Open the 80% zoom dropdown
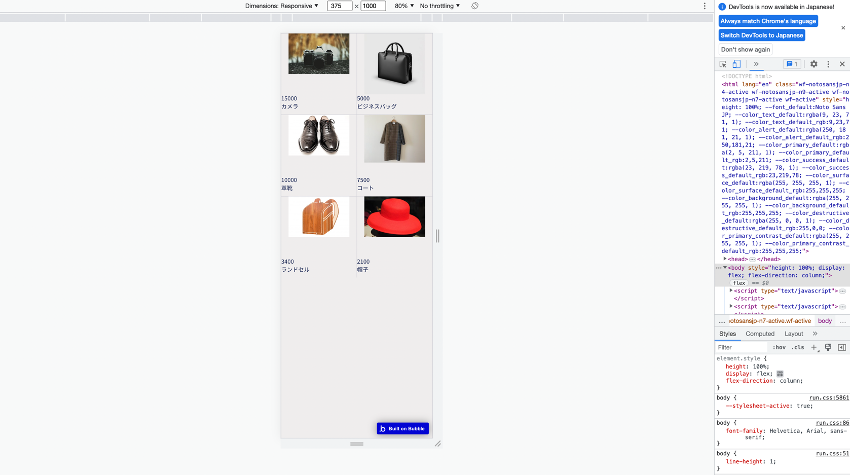Viewport: 850px width, 476px height. [x=402, y=6]
